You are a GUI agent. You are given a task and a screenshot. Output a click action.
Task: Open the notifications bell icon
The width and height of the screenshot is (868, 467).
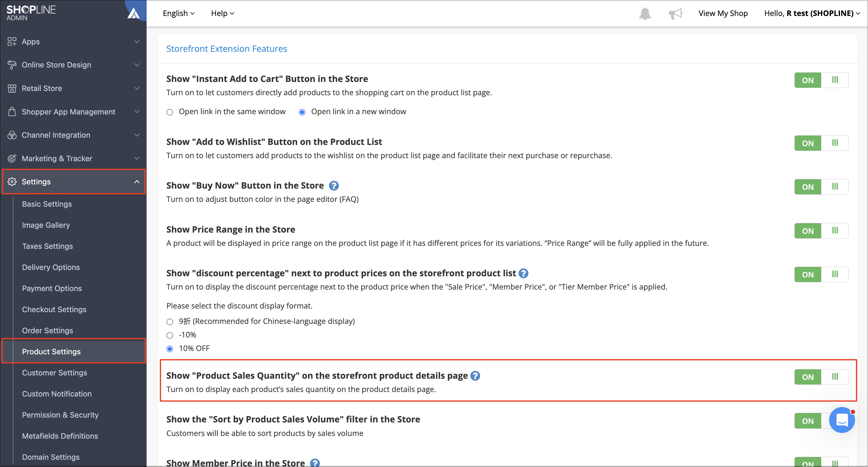[645, 14]
